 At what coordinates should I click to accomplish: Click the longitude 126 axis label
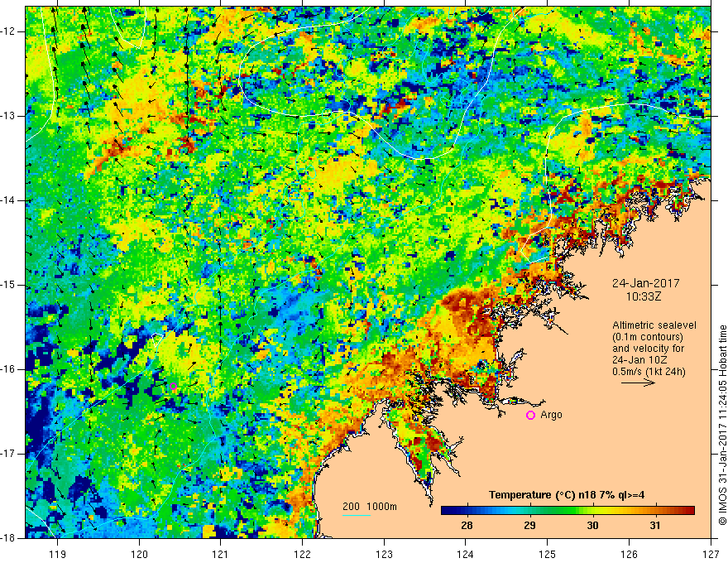pyautogui.click(x=629, y=554)
